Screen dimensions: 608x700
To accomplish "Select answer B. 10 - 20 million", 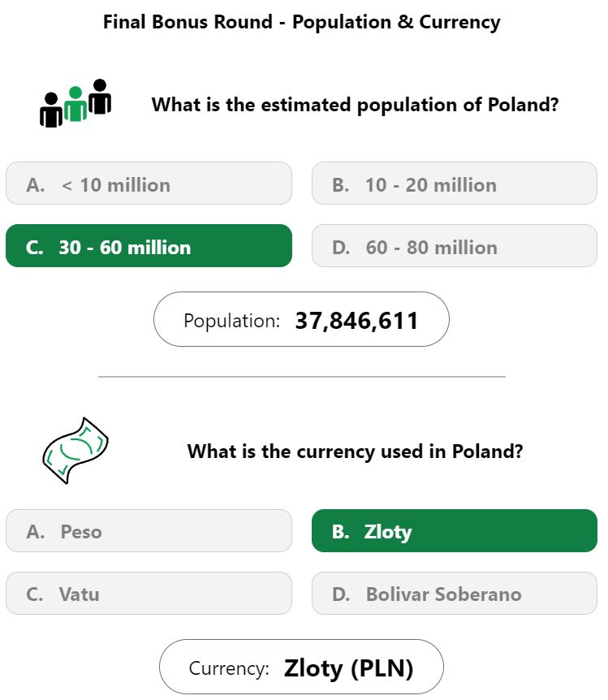I will pyautogui.click(x=455, y=184).
